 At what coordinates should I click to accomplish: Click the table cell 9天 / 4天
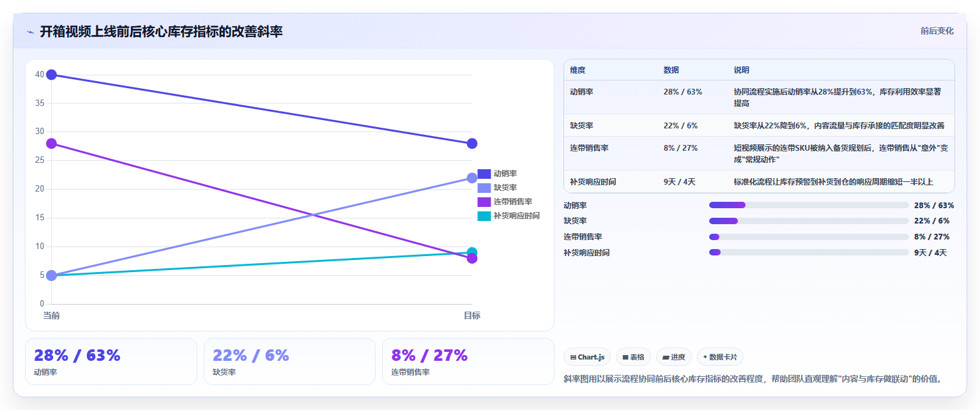click(x=693, y=181)
